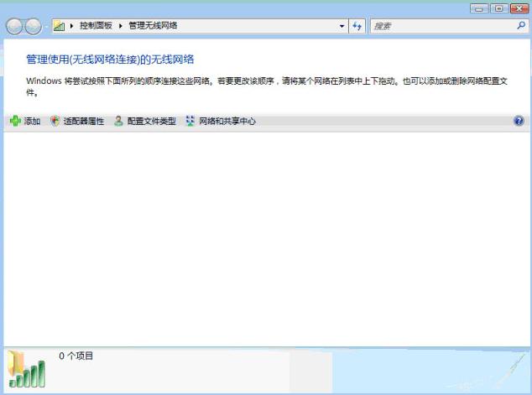This screenshot has height=395, width=532.
Task: Click the wireless signal icon in address bar
Action: click(x=60, y=26)
